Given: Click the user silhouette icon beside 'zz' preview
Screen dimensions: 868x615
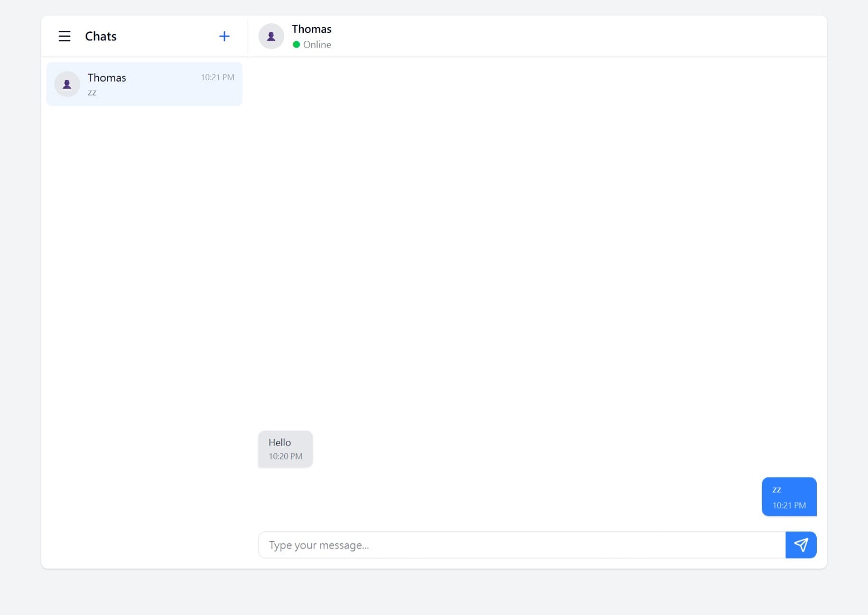Looking at the screenshot, I should click(67, 84).
